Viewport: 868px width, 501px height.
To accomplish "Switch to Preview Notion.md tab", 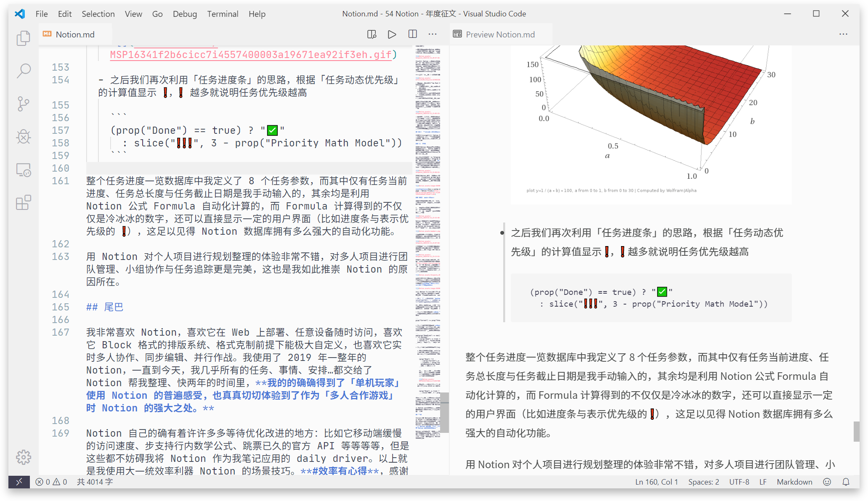I will click(x=500, y=34).
